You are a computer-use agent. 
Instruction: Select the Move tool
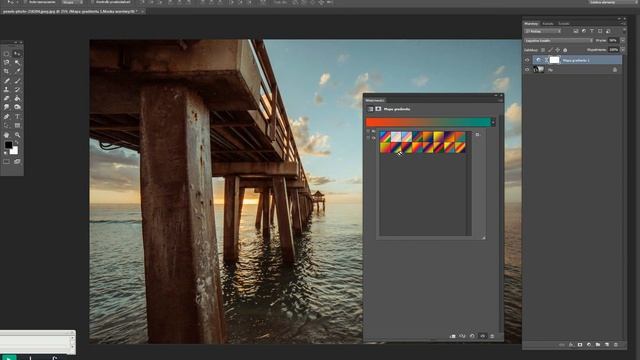17,54
